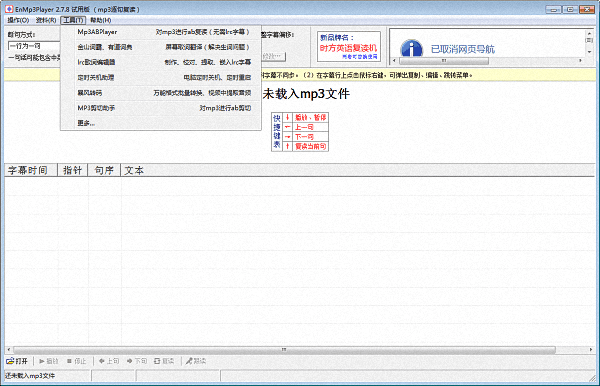This screenshot has width=600, height=386.
Task: Click the web panel's right scroll arrow
Action: (x=581, y=60)
